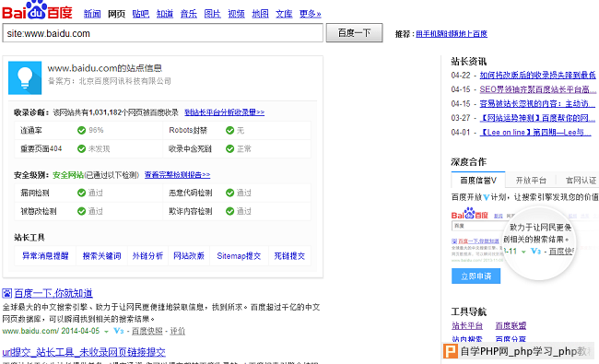Click the V3 credibility badge in first result
This screenshot has height=364, width=599.
(119, 331)
